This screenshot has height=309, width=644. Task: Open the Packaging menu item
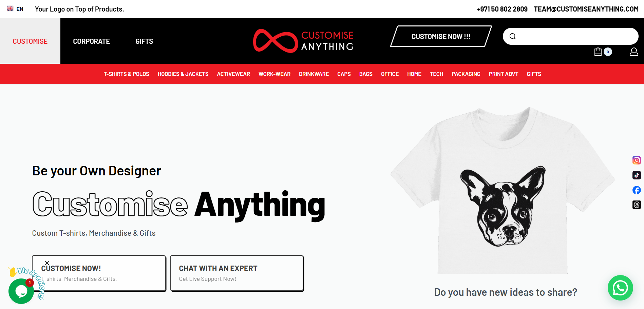coord(466,74)
